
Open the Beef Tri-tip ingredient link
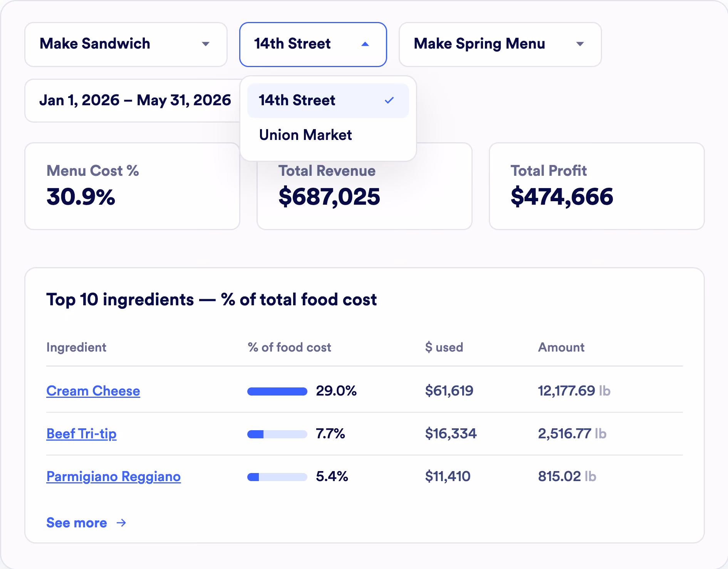81,434
